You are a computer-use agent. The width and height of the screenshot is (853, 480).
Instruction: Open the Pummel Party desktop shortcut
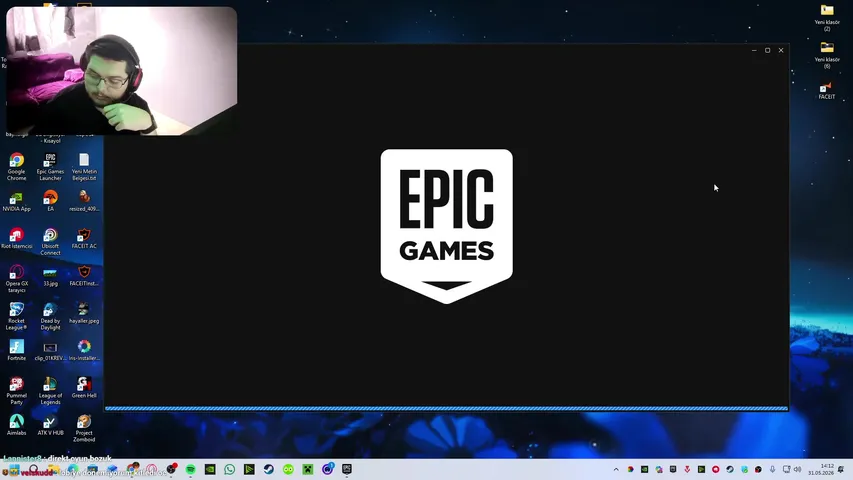(16, 391)
